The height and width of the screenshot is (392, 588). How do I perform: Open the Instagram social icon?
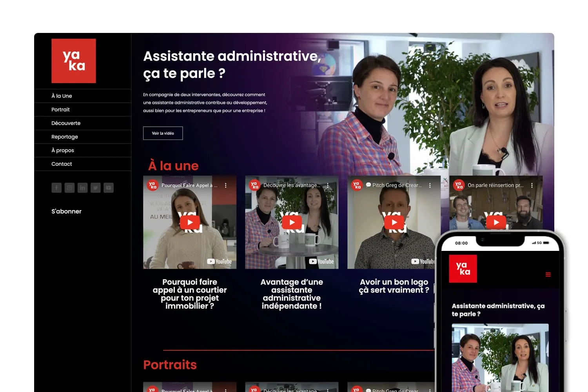coord(69,188)
